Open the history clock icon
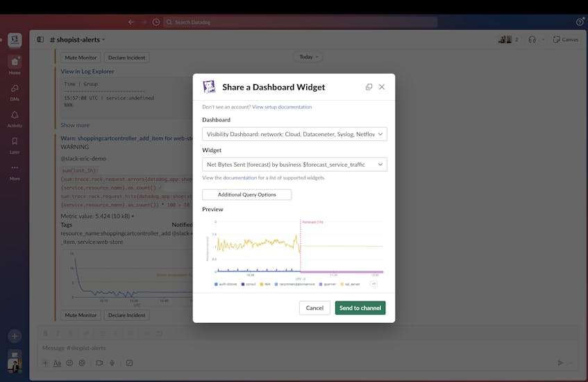This screenshot has width=588, height=382. pyautogui.click(x=156, y=22)
